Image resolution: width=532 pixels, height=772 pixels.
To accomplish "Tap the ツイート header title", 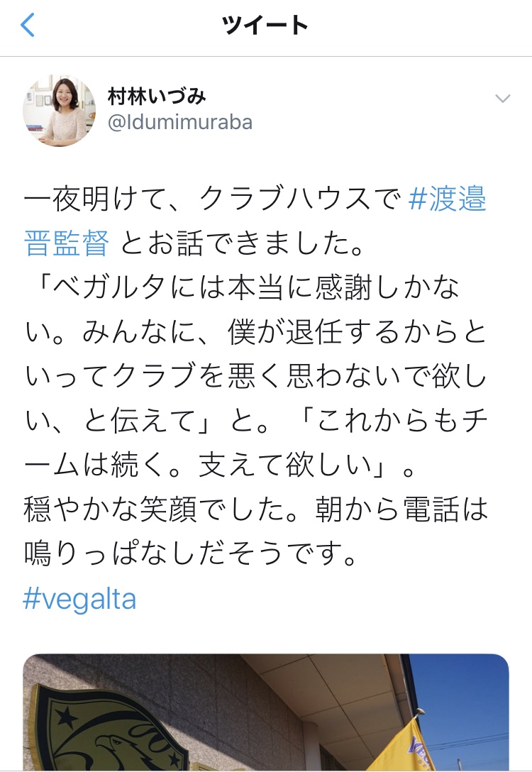I will [265, 26].
